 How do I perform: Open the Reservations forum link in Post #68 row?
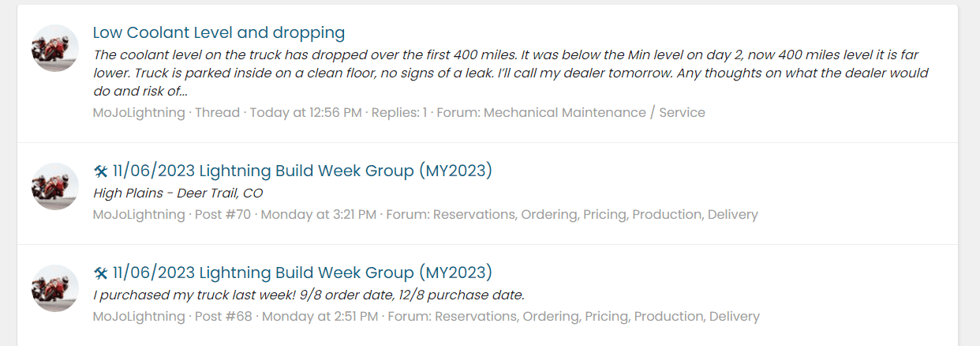[597, 316]
